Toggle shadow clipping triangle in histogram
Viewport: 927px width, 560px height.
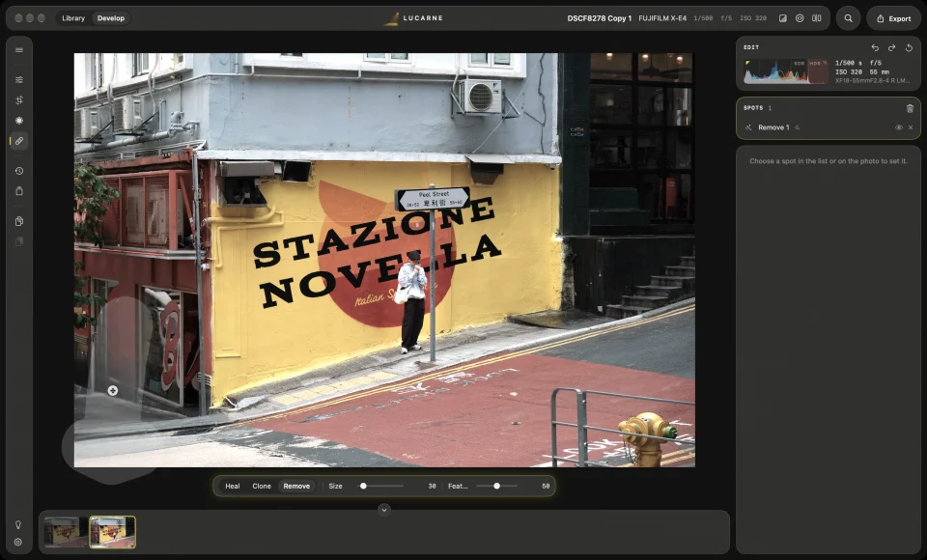[747, 64]
